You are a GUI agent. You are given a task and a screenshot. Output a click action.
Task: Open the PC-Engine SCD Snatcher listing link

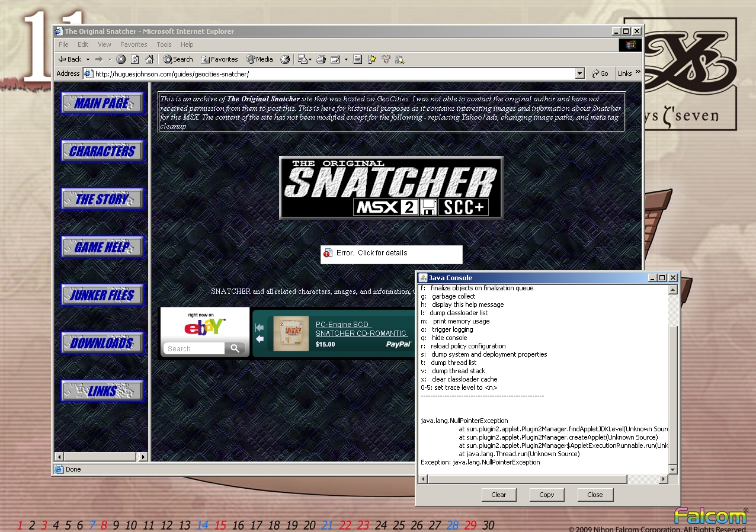361,329
